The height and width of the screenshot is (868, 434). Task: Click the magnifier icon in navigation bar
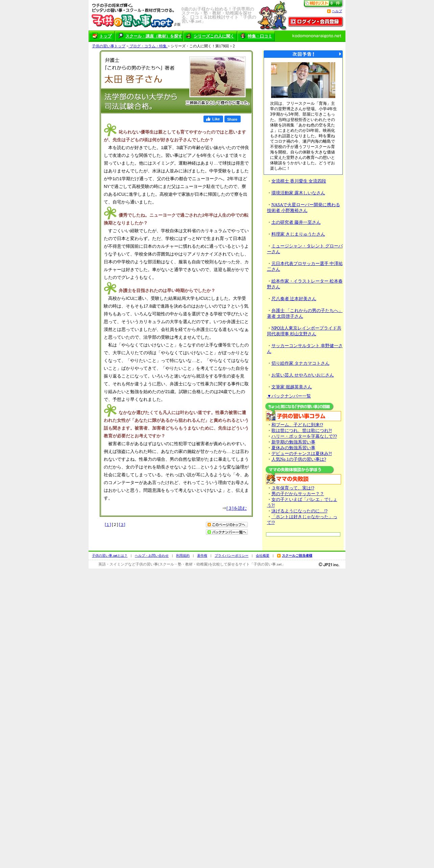click(121, 36)
